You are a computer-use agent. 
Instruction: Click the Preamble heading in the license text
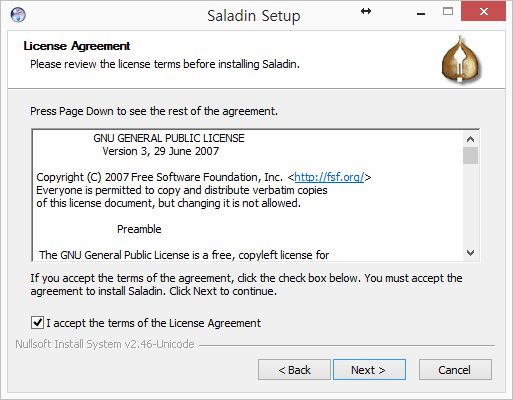[139, 229]
